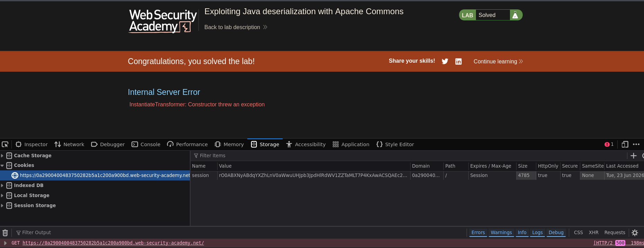The image size is (644, 248).
Task: Sort by Last Accessed column header
Action: (624, 166)
